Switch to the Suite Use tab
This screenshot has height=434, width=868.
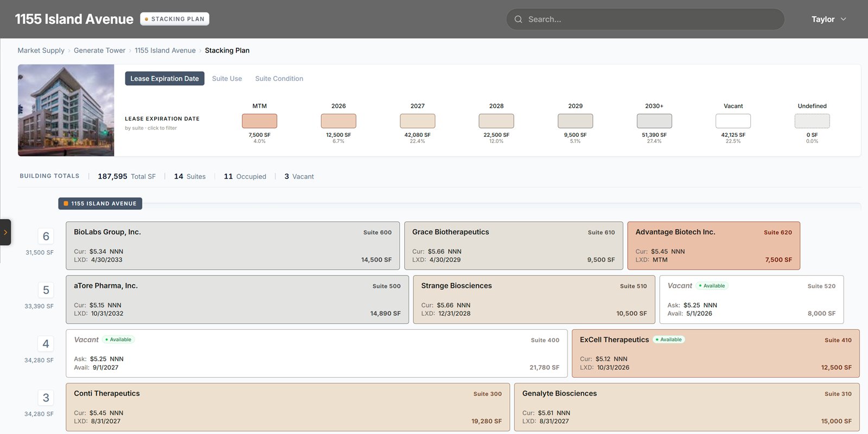pyautogui.click(x=227, y=79)
